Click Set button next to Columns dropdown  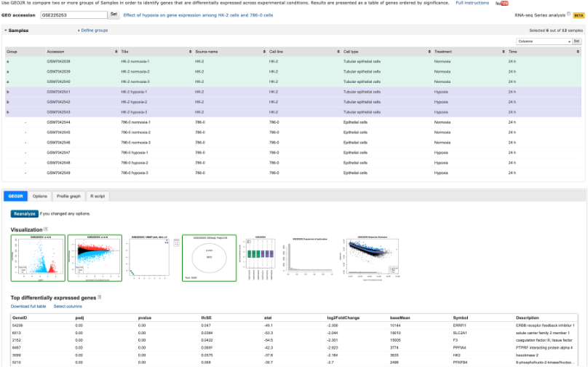(577, 42)
